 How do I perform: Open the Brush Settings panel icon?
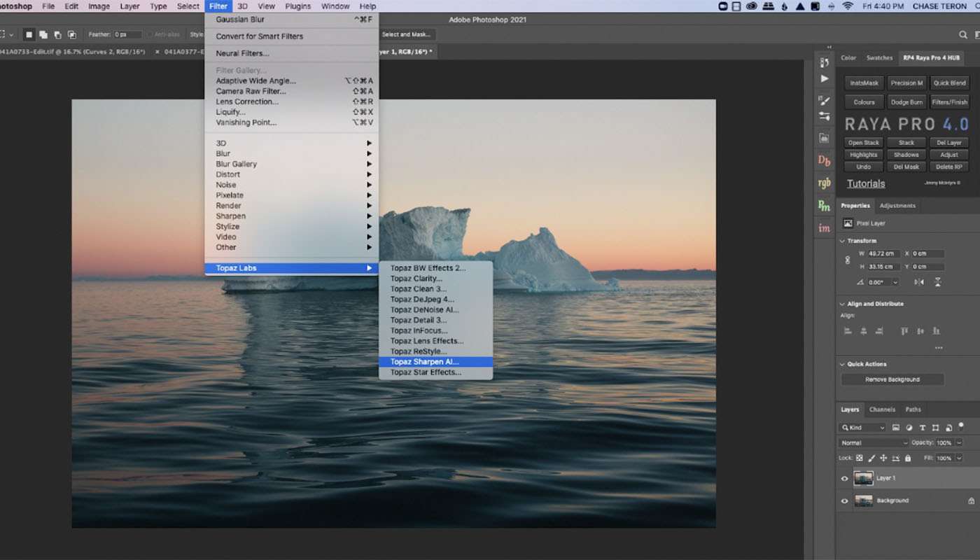pyautogui.click(x=824, y=100)
